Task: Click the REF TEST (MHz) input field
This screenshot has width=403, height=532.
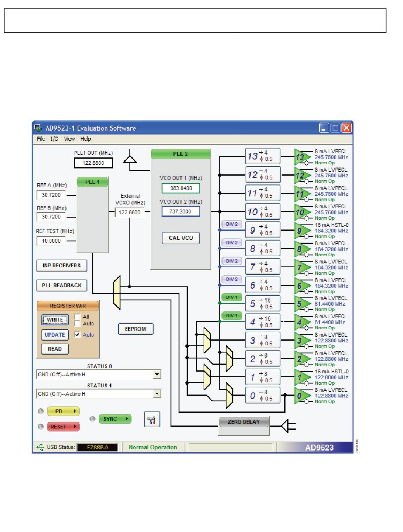Action: 51,241
